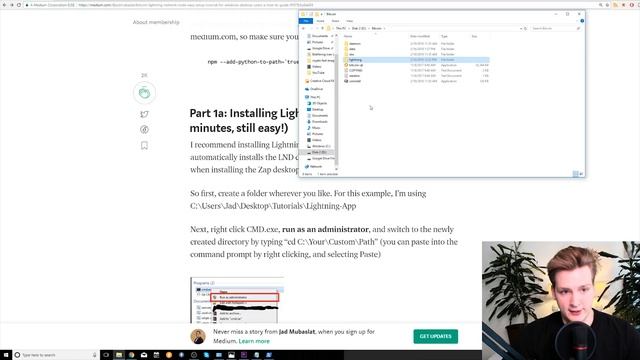Viewport: 640px width, 360px height.
Task: Select the data folder
Action: pyautogui.click(x=352, y=49)
